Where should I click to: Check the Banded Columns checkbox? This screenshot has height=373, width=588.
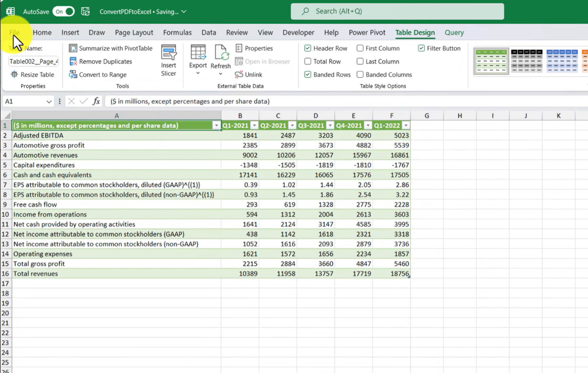tap(360, 74)
